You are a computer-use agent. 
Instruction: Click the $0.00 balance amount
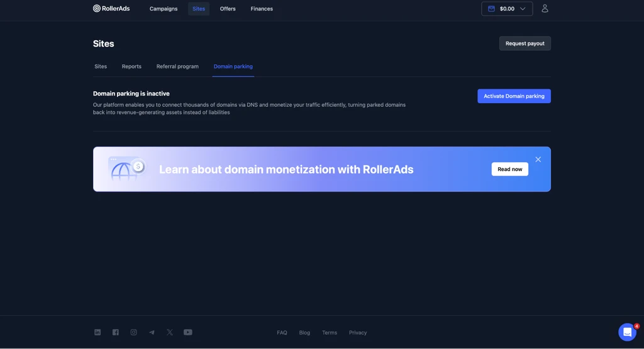tap(507, 9)
